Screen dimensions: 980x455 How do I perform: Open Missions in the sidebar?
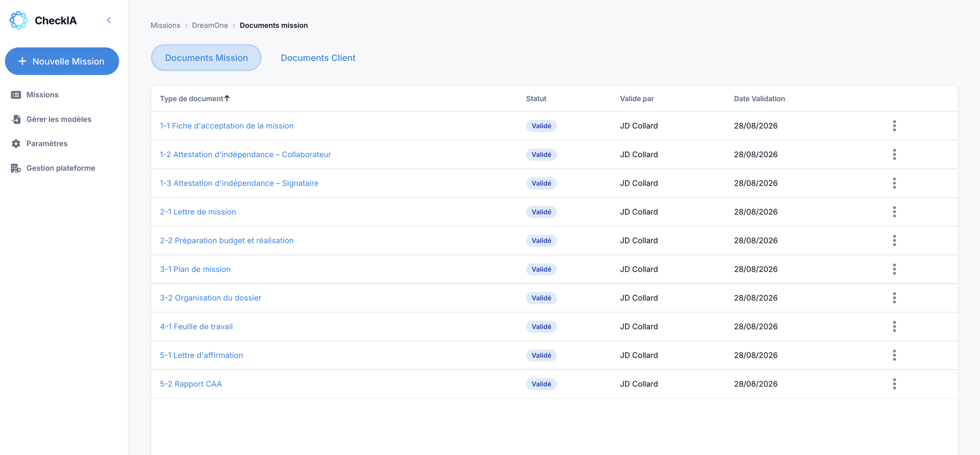(42, 95)
